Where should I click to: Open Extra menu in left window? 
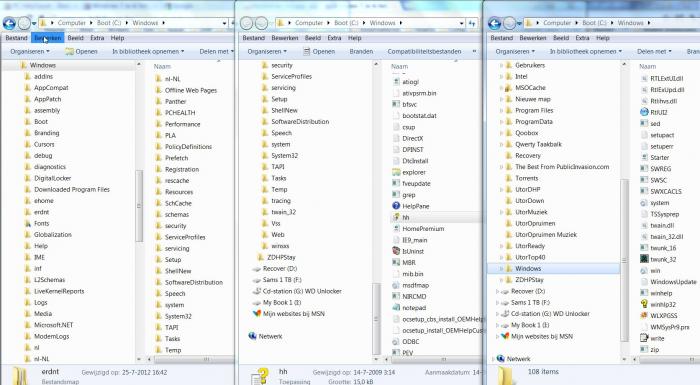pyautogui.click(x=97, y=38)
